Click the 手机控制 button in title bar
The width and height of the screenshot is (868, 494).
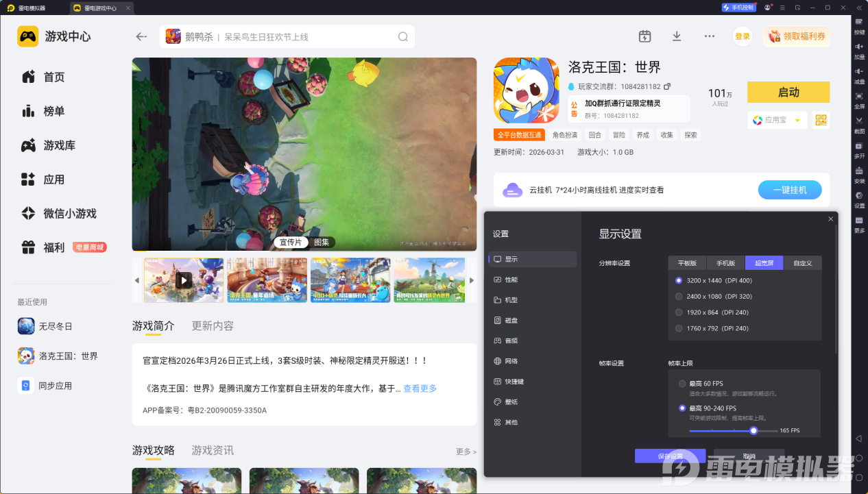pos(738,7)
